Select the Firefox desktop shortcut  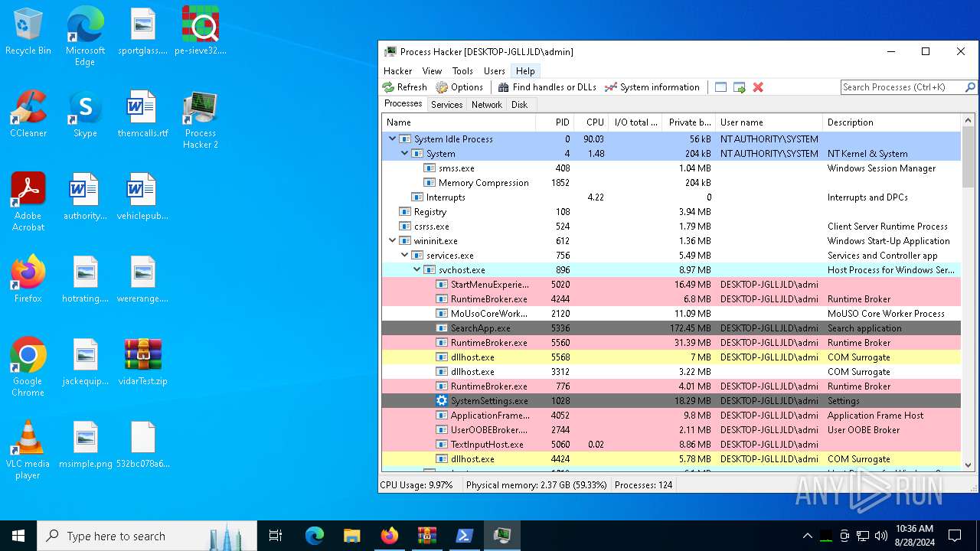(28, 279)
